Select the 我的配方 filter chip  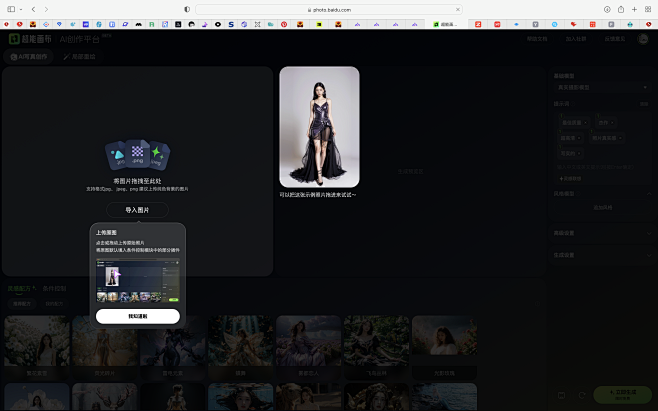click(54, 304)
